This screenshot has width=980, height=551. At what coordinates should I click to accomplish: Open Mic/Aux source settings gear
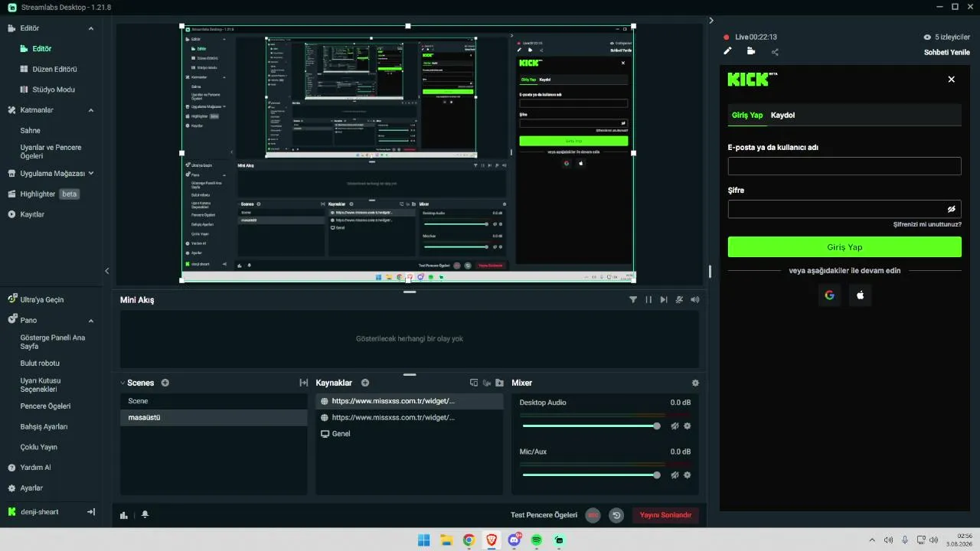688,475
